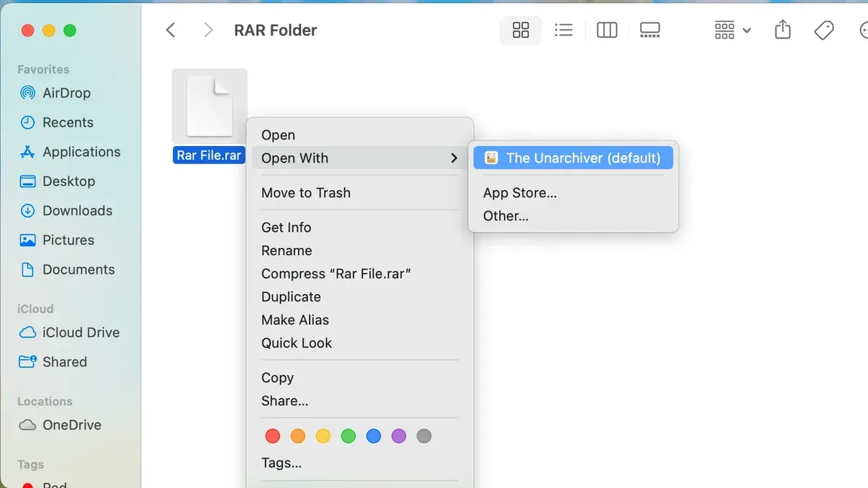Apply the blue tag color

point(373,436)
